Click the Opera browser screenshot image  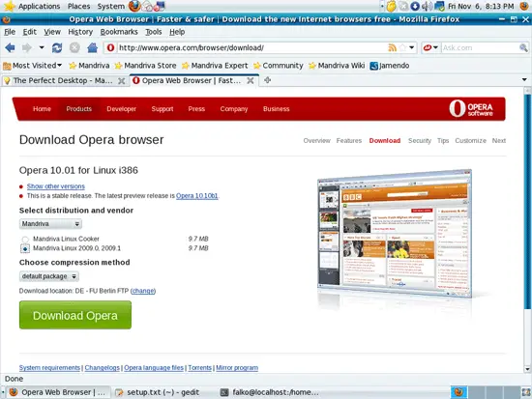[x=395, y=234]
